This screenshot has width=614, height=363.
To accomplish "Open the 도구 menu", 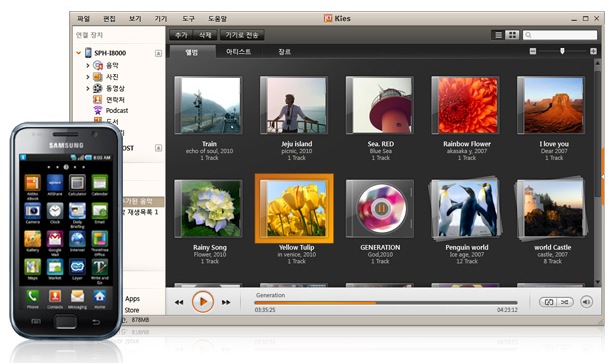I will click(x=188, y=18).
